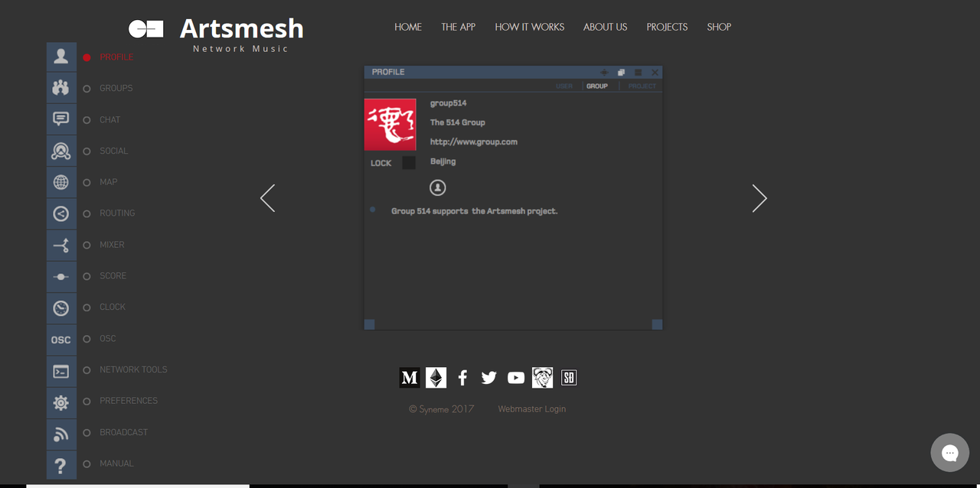Screen dimensions: 980x488
Task: Click the © Syneme 2017 text
Action: coord(442,409)
